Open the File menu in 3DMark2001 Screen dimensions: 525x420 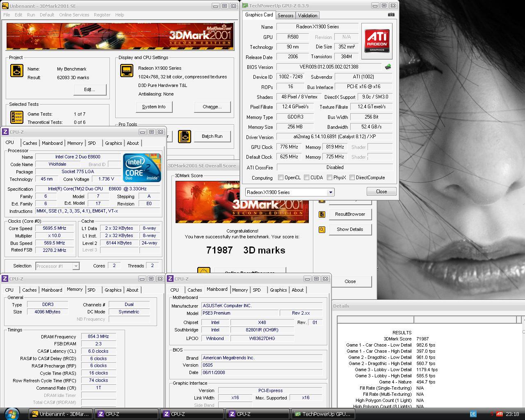coord(7,15)
